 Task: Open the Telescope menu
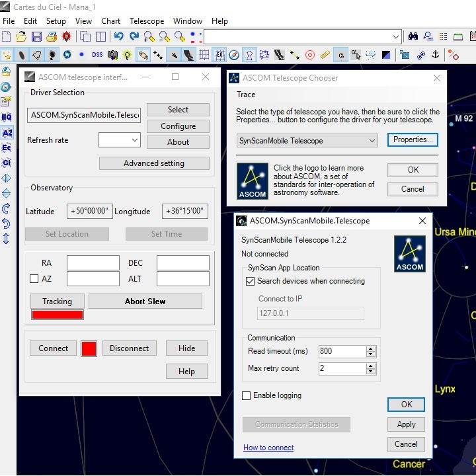(147, 21)
